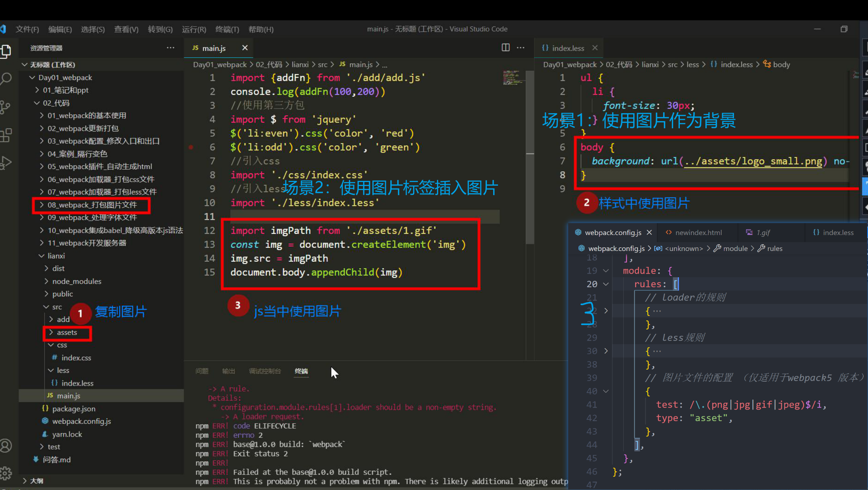Click the module breadcrumb in webpack.config.js
This screenshot has height=490, width=868.
[735, 249]
